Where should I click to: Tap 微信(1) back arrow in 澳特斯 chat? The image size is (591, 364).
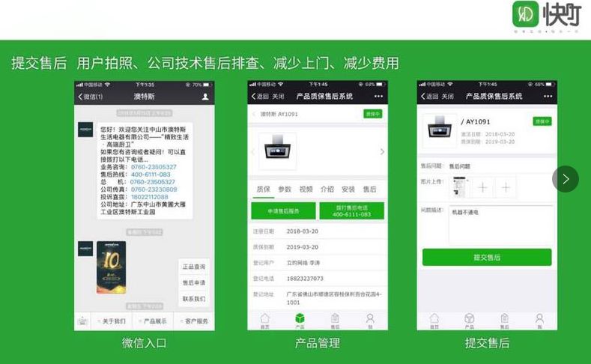click(90, 97)
